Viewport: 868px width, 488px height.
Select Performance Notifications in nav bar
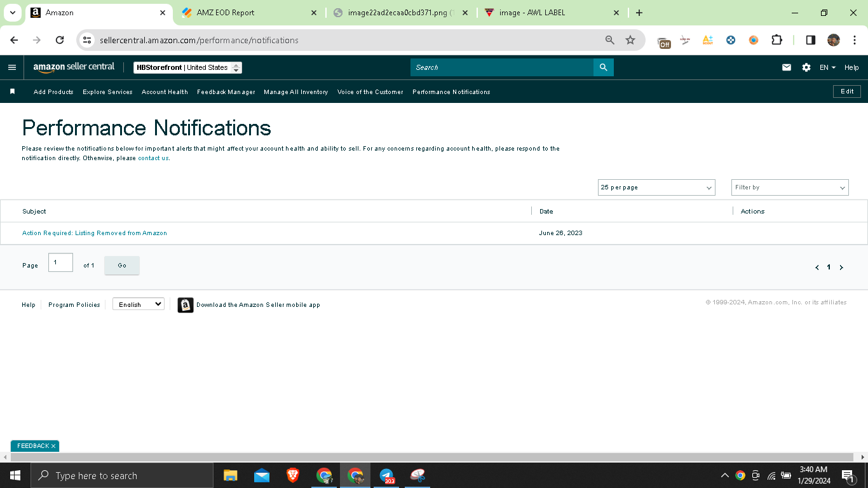tap(451, 92)
